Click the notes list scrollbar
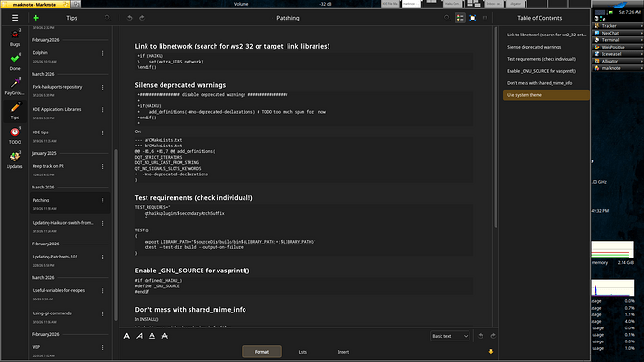This screenshot has height=362, width=644. coord(116,235)
